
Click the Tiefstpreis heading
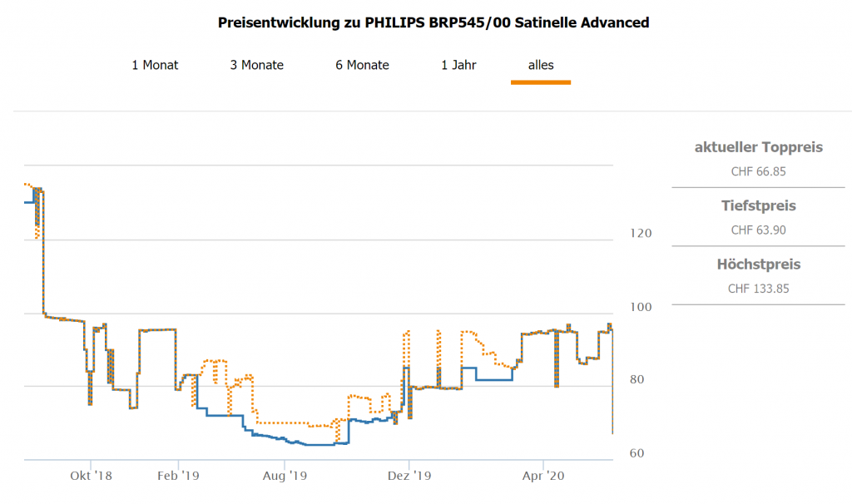tap(758, 205)
